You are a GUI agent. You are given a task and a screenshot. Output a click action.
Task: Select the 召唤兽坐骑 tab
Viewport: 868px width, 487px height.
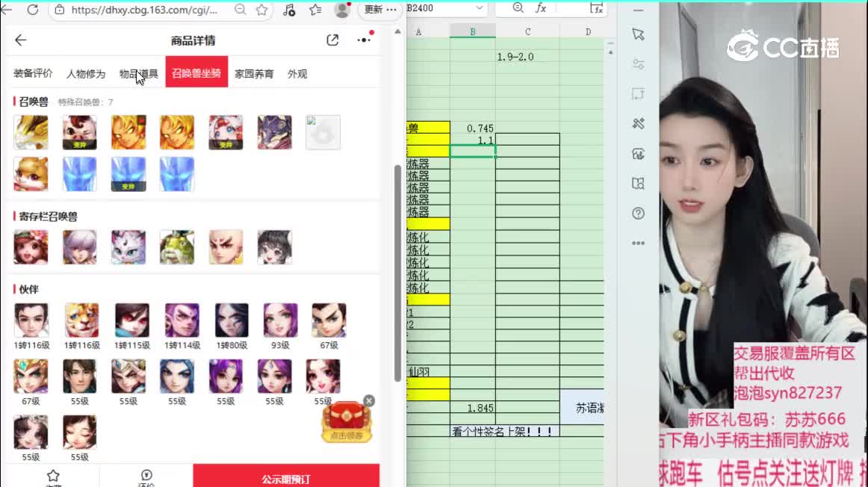(196, 72)
